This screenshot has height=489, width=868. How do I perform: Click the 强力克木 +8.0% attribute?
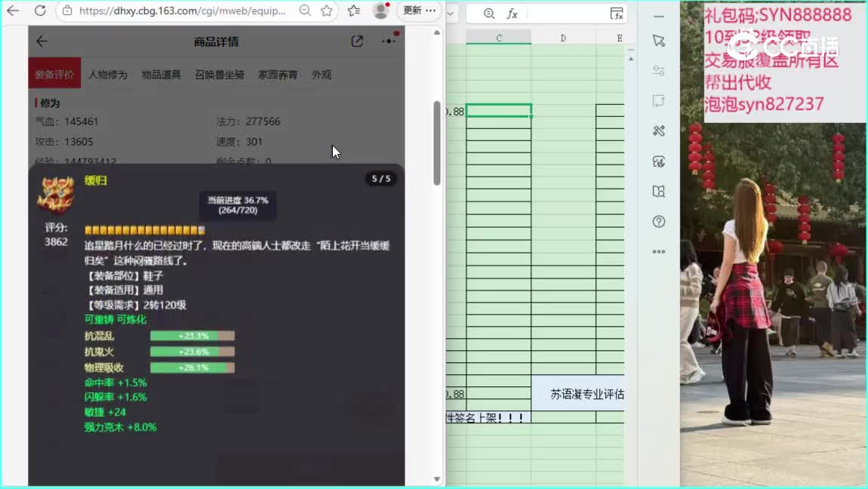(120, 427)
